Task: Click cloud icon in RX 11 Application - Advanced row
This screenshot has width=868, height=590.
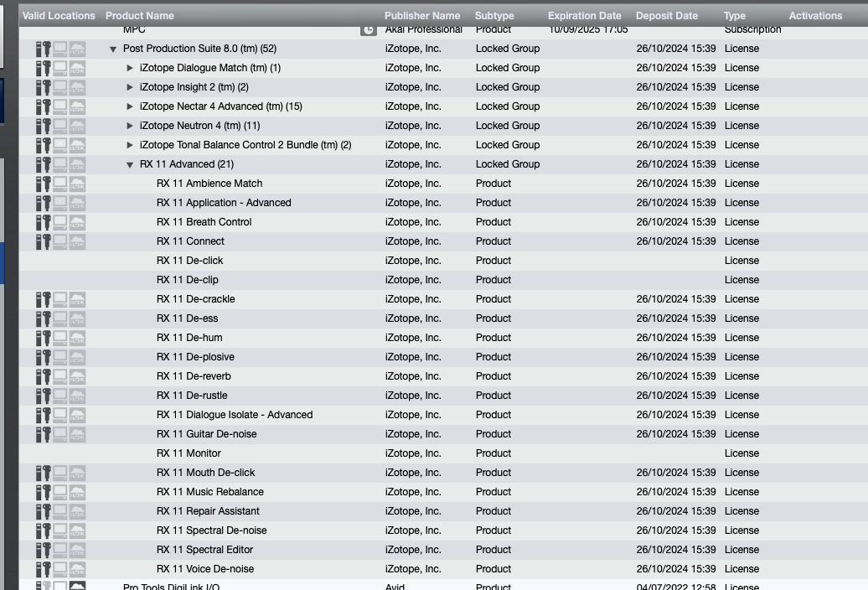Action: pyautogui.click(x=77, y=203)
